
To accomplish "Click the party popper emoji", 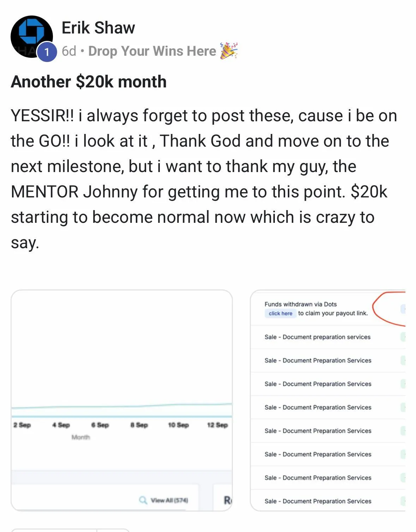I will click(229, 51).
